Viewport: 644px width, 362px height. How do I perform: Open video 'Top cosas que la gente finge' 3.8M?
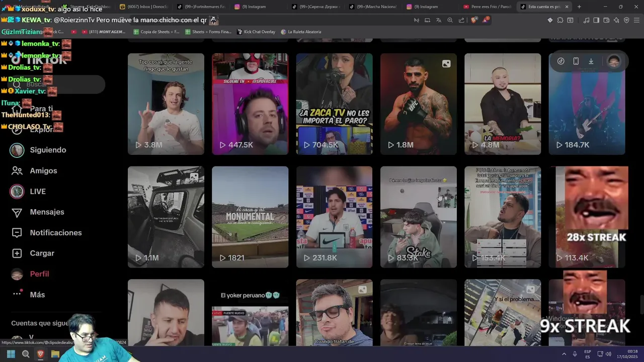(166, 104)
